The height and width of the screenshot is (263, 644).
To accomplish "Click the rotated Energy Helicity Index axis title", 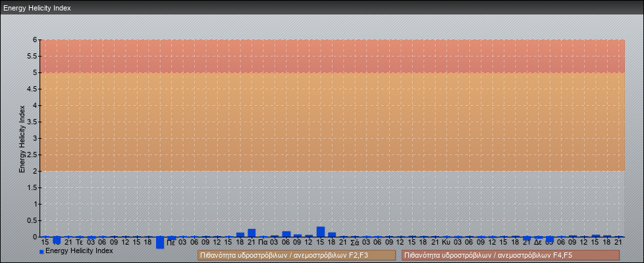I will (22, 139).
